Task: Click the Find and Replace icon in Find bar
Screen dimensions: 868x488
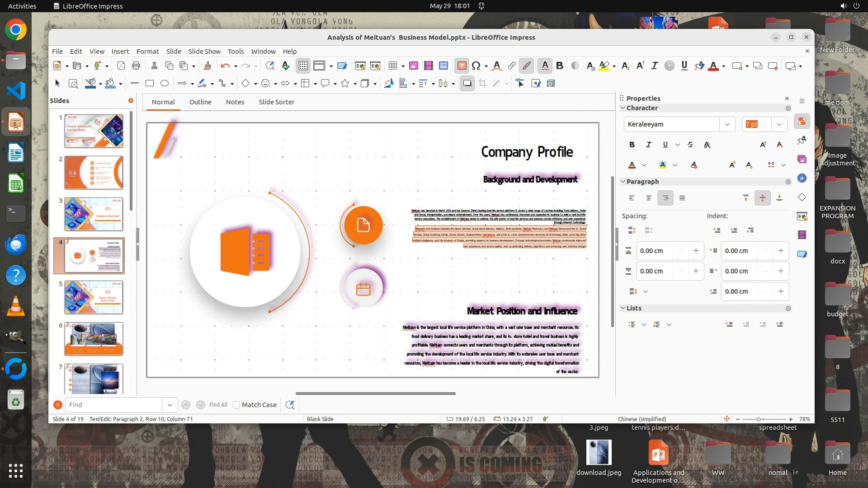Action: pyautogui.click(x=290, y=405)
